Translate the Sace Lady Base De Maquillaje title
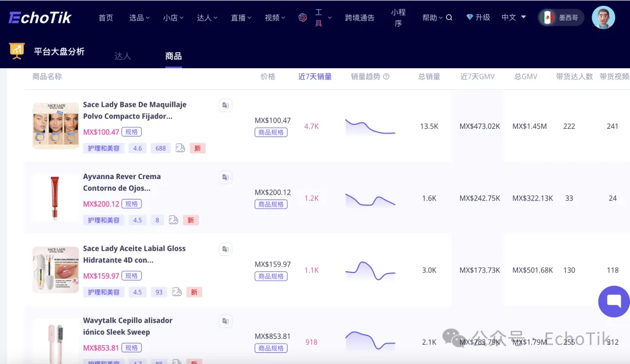 click(x=225, y=105)
